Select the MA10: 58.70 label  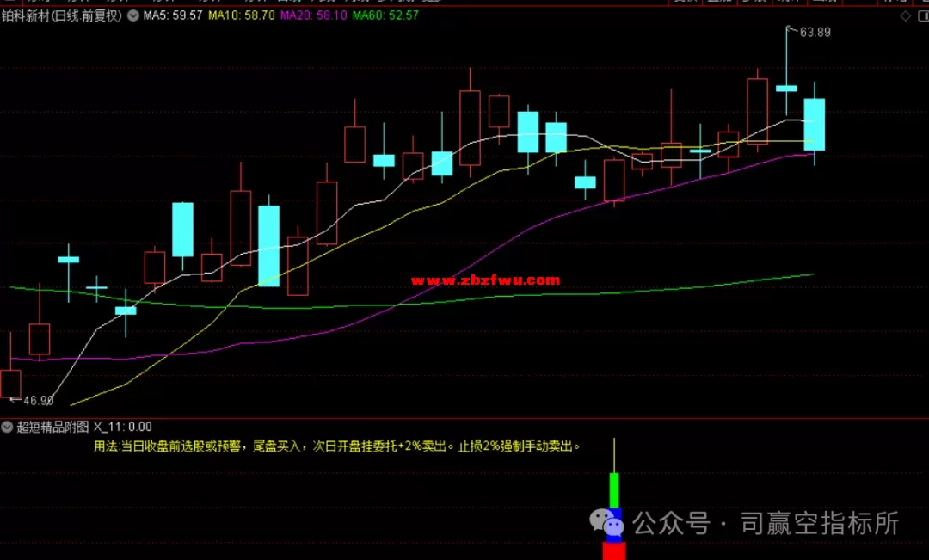[242, 15]
